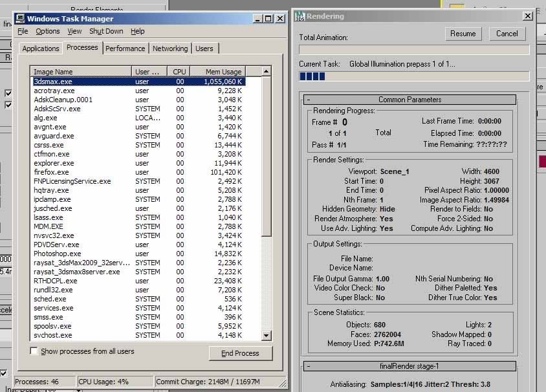Click the Rendering dialog title bar icon
This screenshot has width=546, height=392.
point(300,16)
